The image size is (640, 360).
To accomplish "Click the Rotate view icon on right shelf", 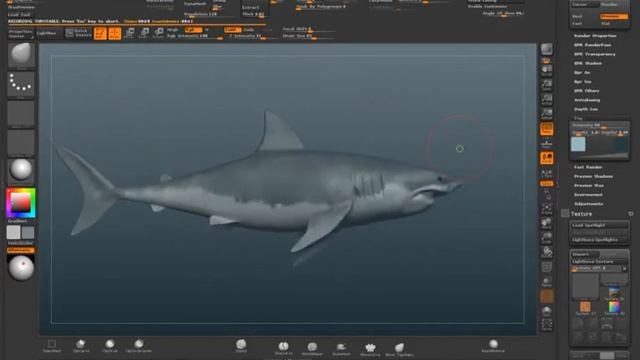I will coord(547,252).
